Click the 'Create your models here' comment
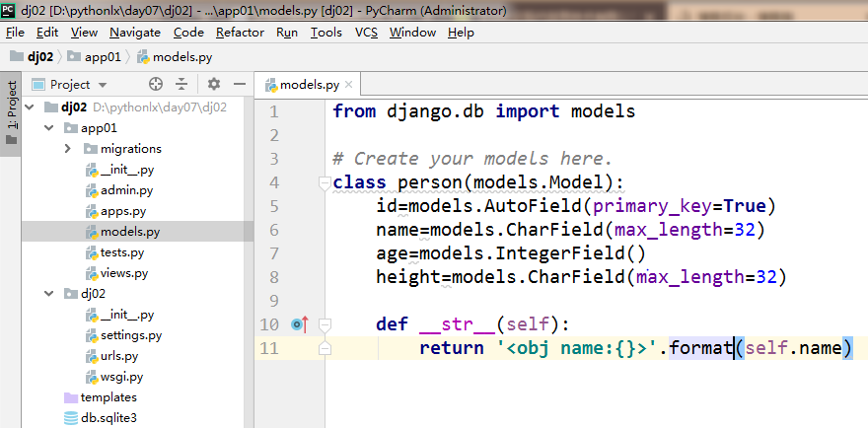This screenshot has width=868, height=428. (x=472, y=160)
